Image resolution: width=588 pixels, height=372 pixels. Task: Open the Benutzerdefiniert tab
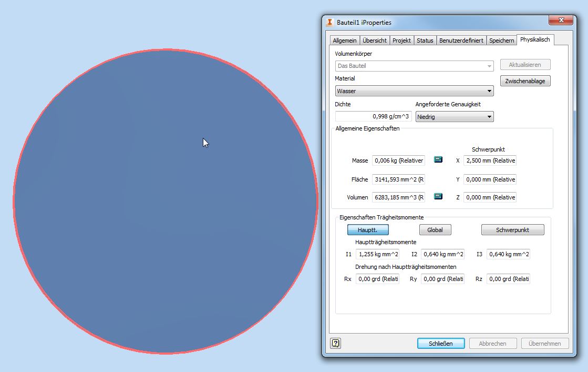click(461, 41)
